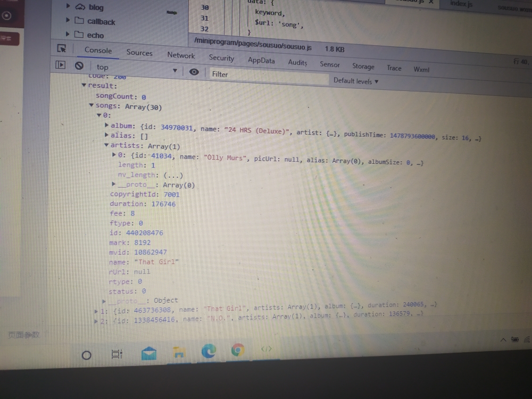Click the id: 440208476 line
532x399 pixels.
click(x=136, y=233)
